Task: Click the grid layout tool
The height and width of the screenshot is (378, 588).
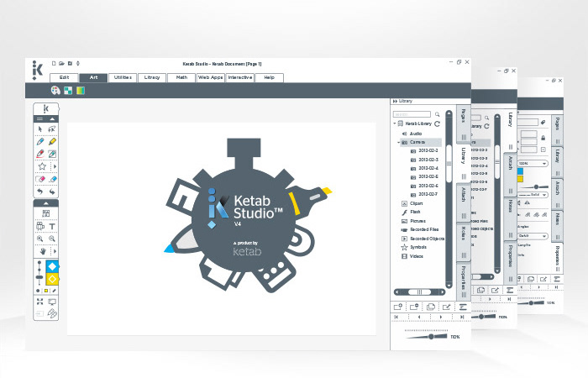Action: (45, 213)
